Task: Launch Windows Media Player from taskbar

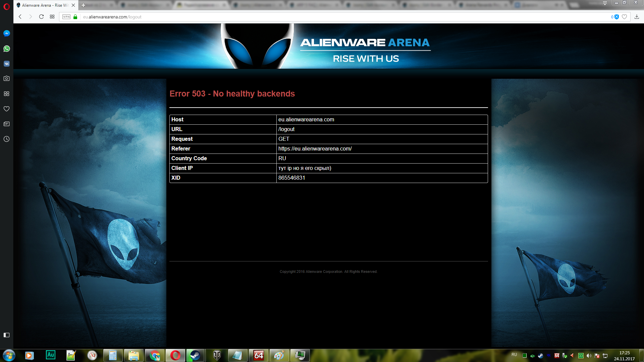Action: [30, 355]
